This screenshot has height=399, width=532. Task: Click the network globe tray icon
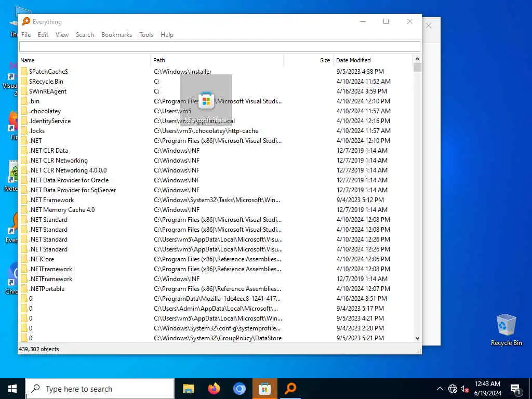pyautogui.click(x=453, y=389)
